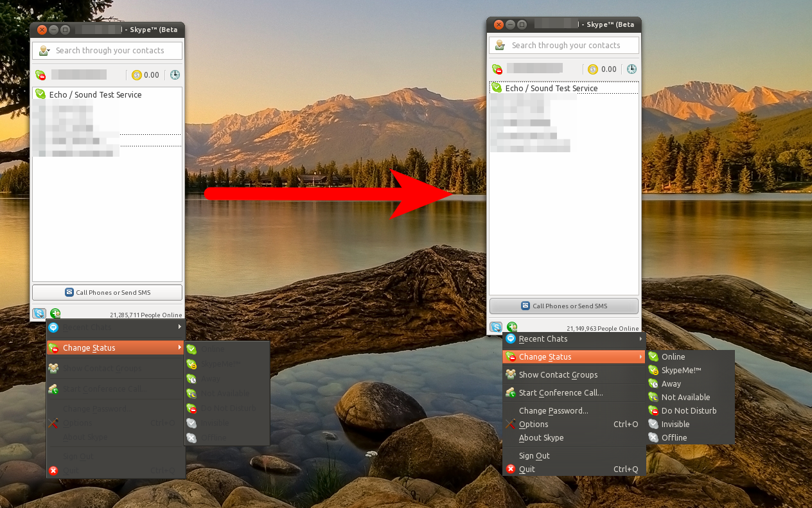This screenshot has height=508, width=812.
Task: Open the contact search icon dropdown in left window
Action: pyautogui.click(x=44, y=51)
